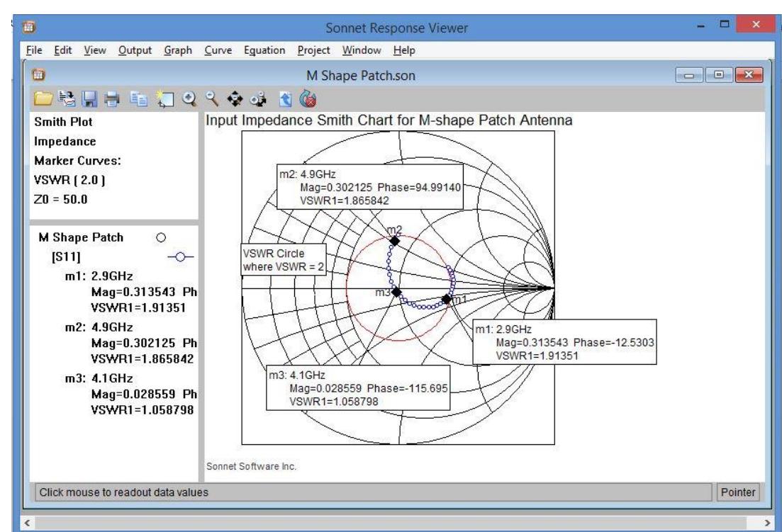The width and height of the screenshot is (782, 532).
Task: Click the print toolbar icon
Action: (112, 99)
